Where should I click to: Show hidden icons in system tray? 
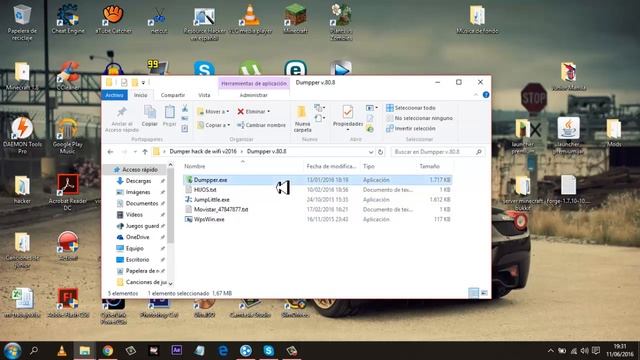click(551, 351)
